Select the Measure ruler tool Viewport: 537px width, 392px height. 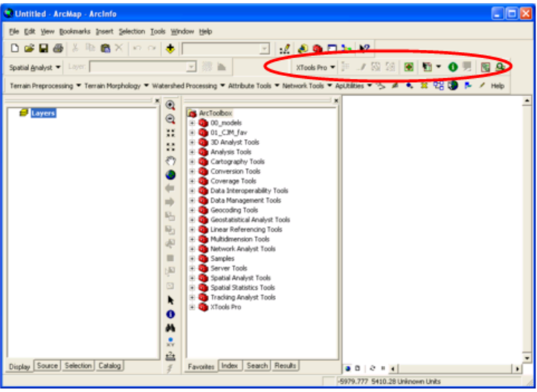point(170,356)
